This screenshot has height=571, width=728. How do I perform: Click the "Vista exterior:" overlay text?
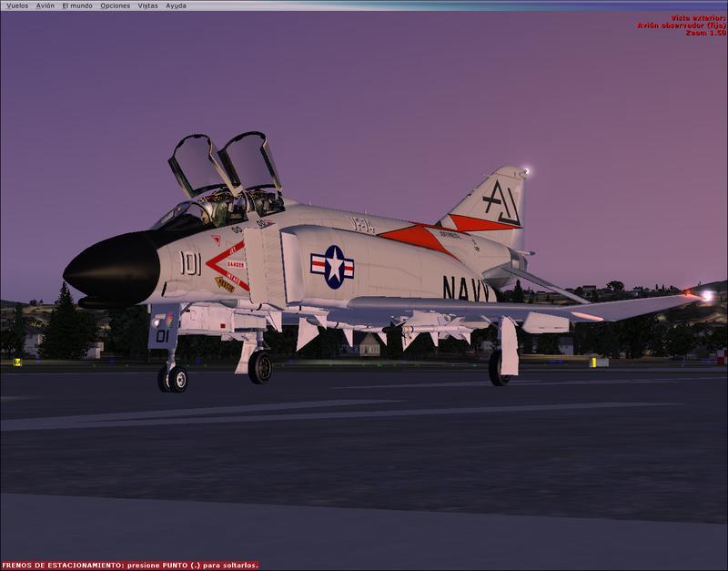(x=698, y=18)
